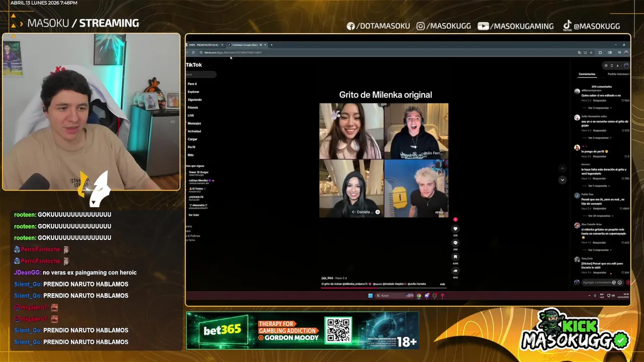Image resolution: width=644 pixels, height=362 pixels.
Task: Switch to the 'Podría interesarte' tab
Action: [x=618, y=74]
